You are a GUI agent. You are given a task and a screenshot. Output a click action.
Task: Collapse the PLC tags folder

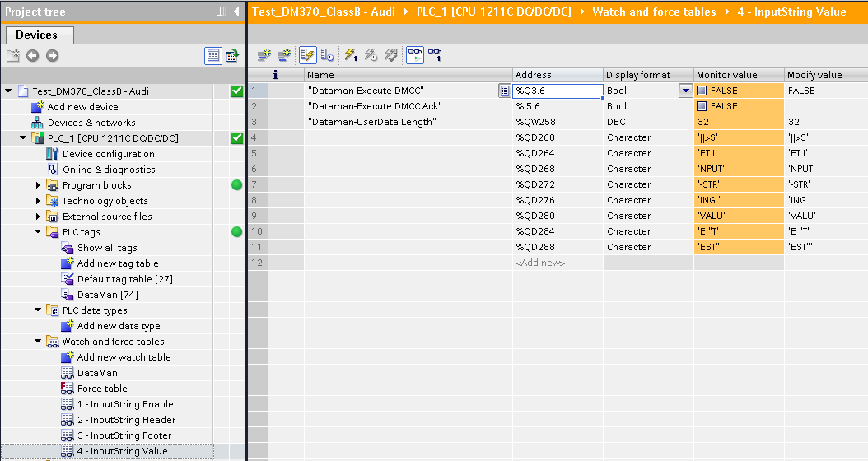pyautogui.click(x=38, y=232)
